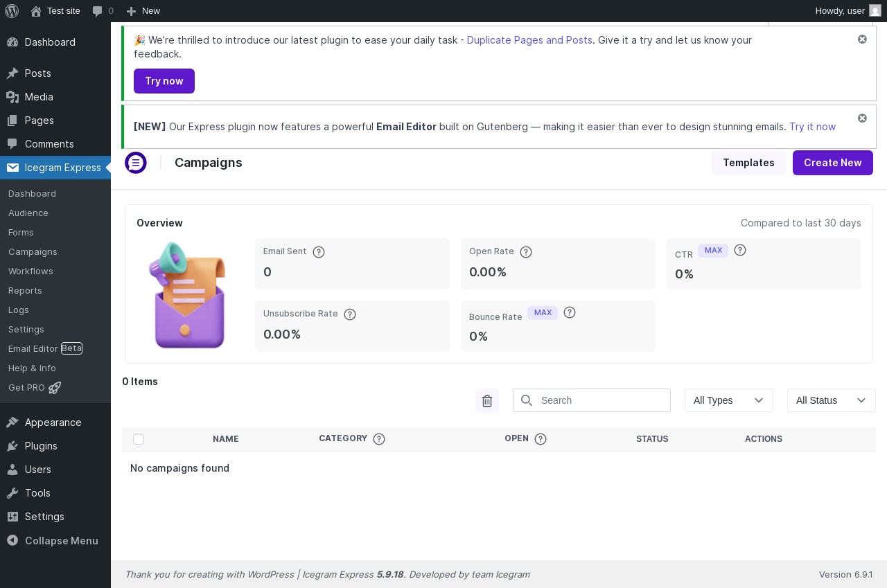
Task: Follow the Try it now link
Action: point(812,127)
